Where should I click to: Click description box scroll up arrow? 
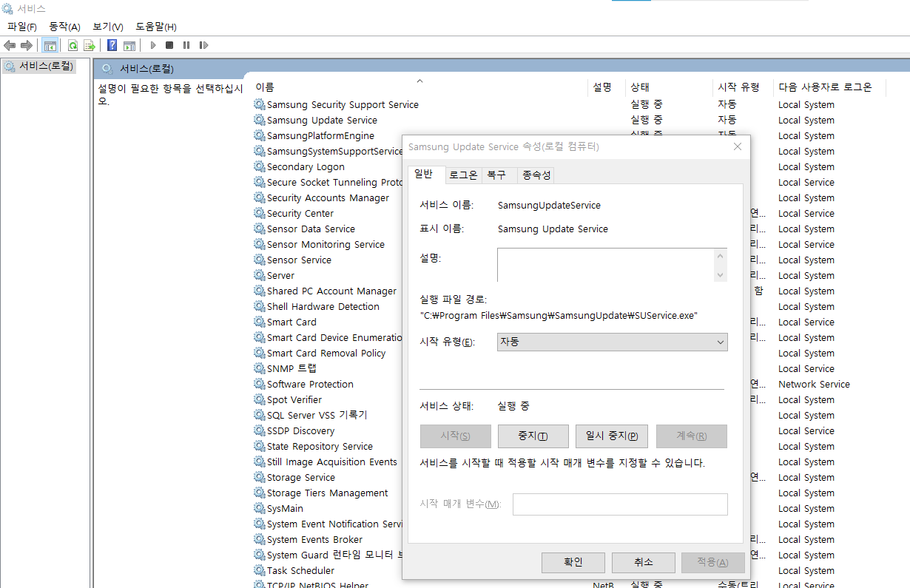(x=721, y=255)
